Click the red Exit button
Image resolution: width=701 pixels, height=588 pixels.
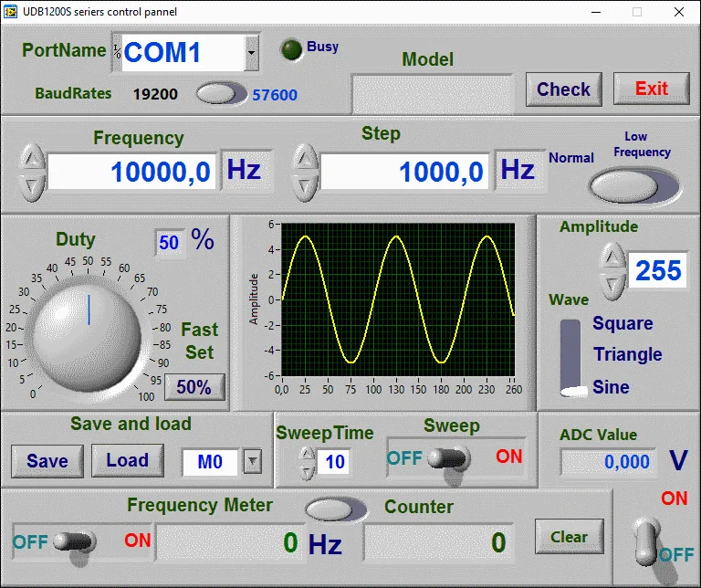(x=651, y=89)
